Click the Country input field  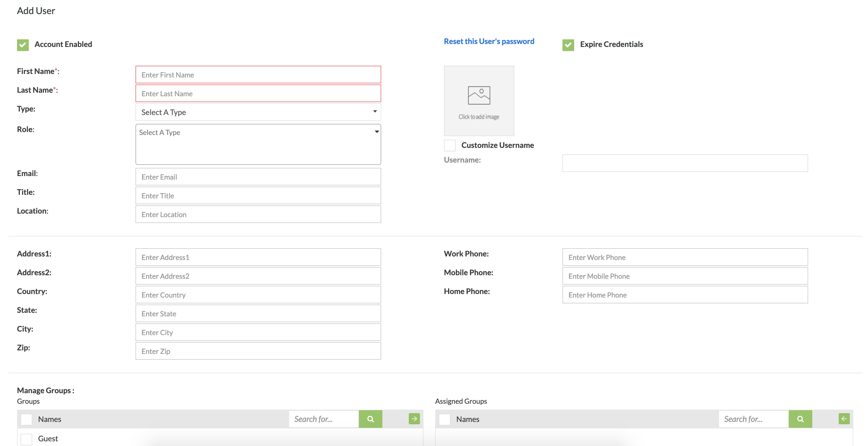click(258, 295)
